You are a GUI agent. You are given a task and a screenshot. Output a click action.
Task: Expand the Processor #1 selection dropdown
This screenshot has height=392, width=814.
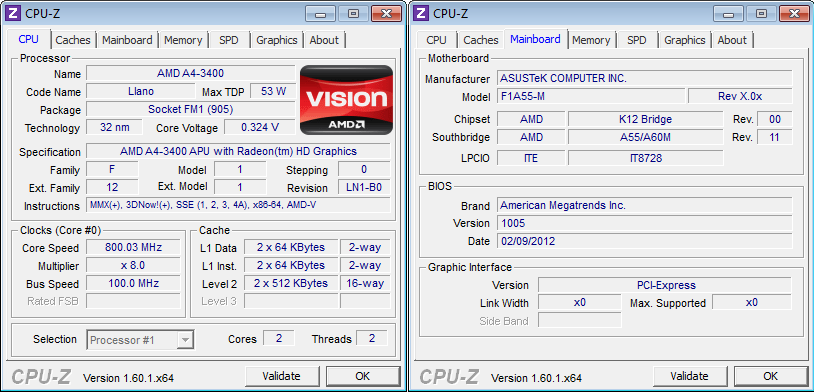pos(185,341)
